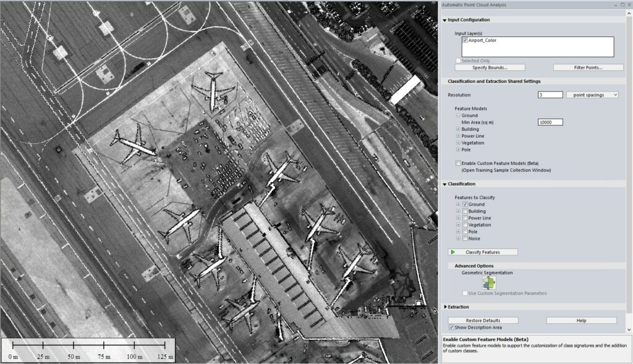This screenshot has width=633, height=364.
Task: Expand the Extraction section
Action: [445, 307]
